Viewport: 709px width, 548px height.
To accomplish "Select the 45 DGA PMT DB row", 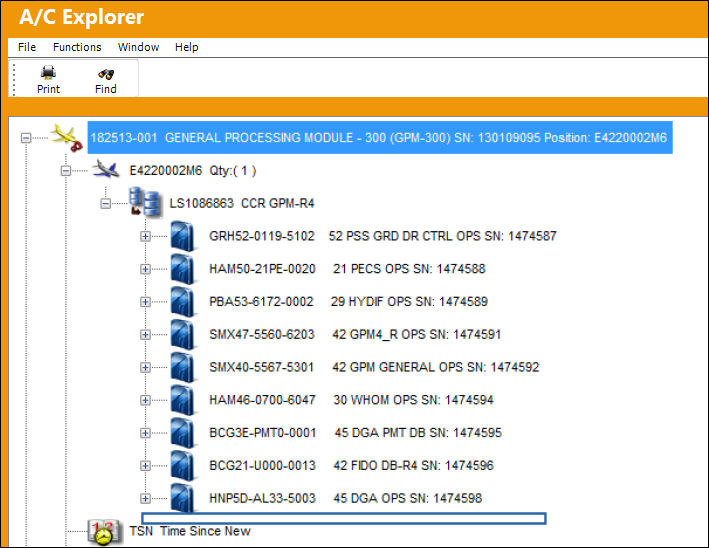I will [355, 433].
